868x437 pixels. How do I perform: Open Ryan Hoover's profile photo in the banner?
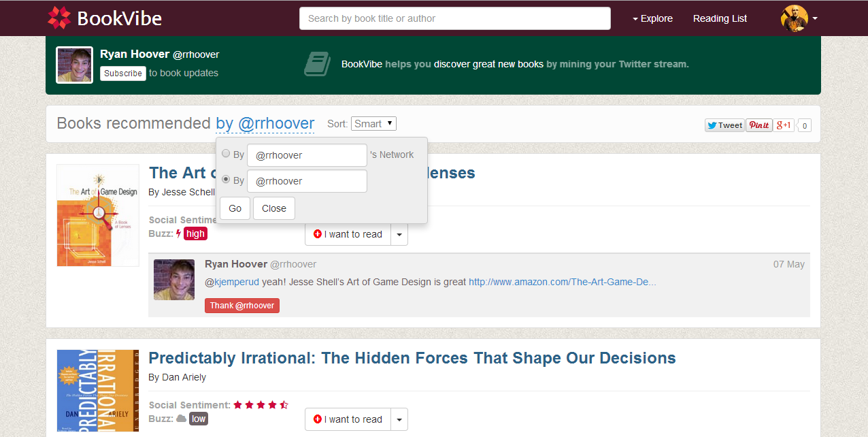[x=74, y=65]
